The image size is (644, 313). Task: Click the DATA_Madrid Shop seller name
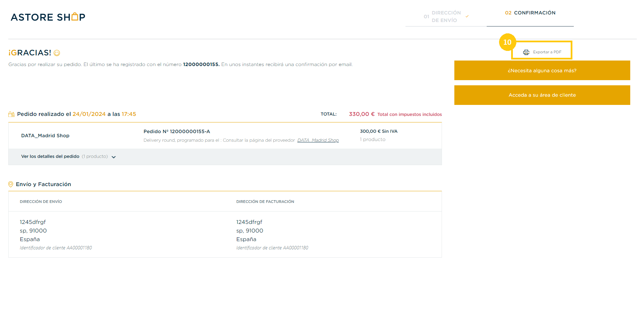click(x=45, y=136)
